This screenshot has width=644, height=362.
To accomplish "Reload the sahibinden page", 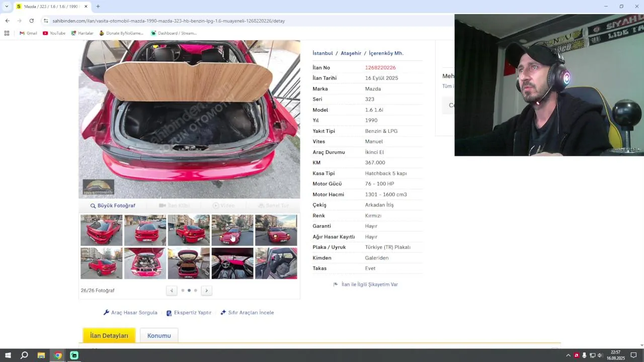I will coord(31,21).
